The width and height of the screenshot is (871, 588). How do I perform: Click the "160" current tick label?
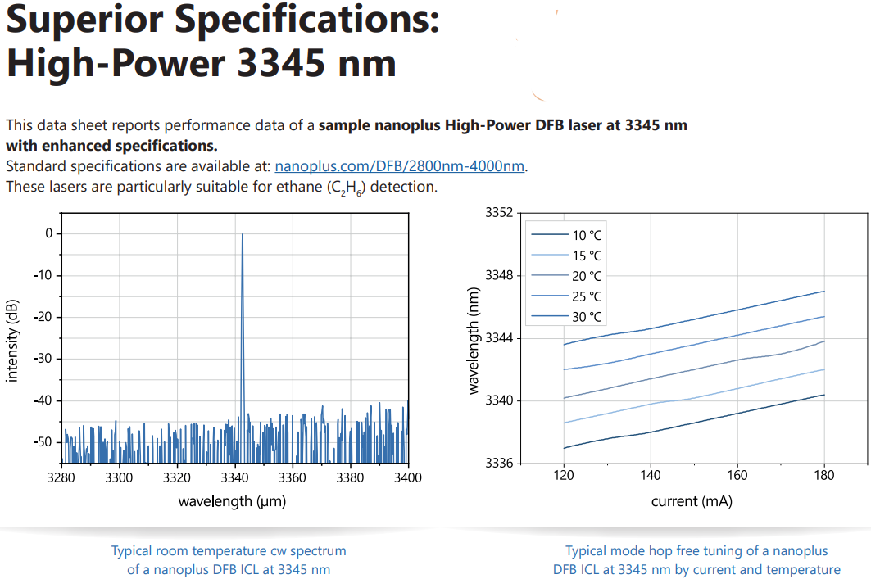[x=737, y=475]
